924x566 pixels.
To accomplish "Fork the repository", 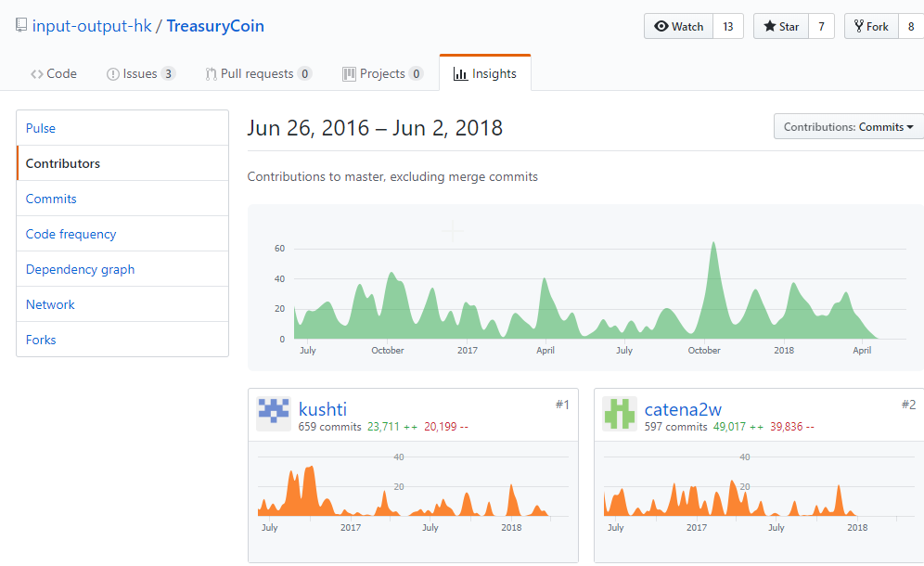I will coord(871,27).
